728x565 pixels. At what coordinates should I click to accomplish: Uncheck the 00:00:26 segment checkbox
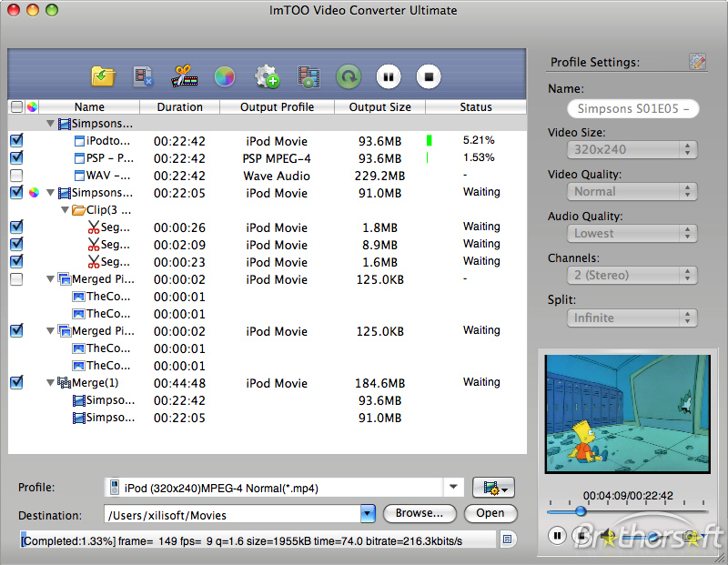tap(16, 227)
